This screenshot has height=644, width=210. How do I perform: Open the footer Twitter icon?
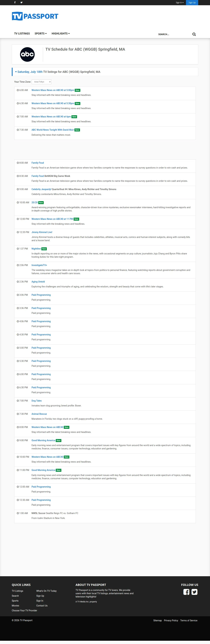(194, 592)
